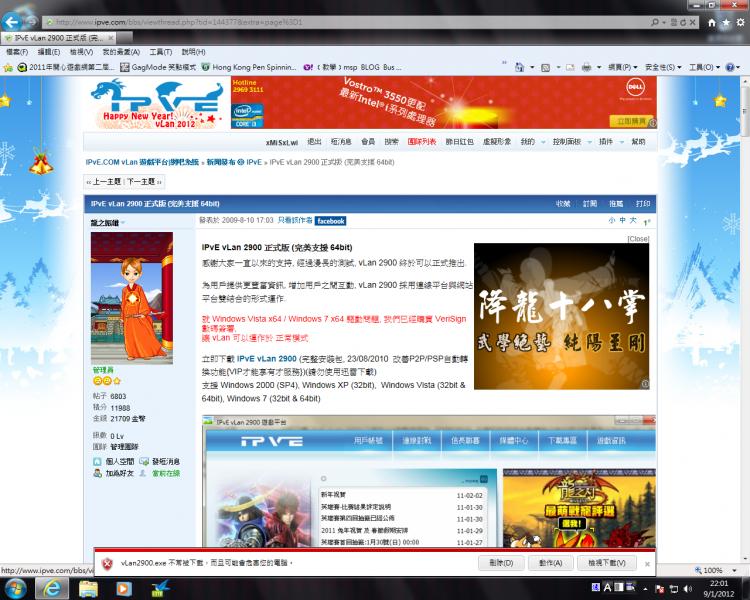The image size is (750, 600).
Task: Click the 打印 print link in thread header
Action: click(643, 203)
